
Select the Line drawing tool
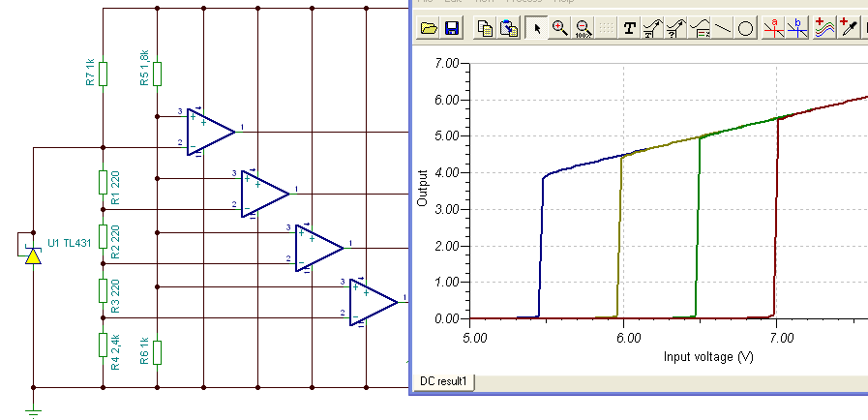723,28
